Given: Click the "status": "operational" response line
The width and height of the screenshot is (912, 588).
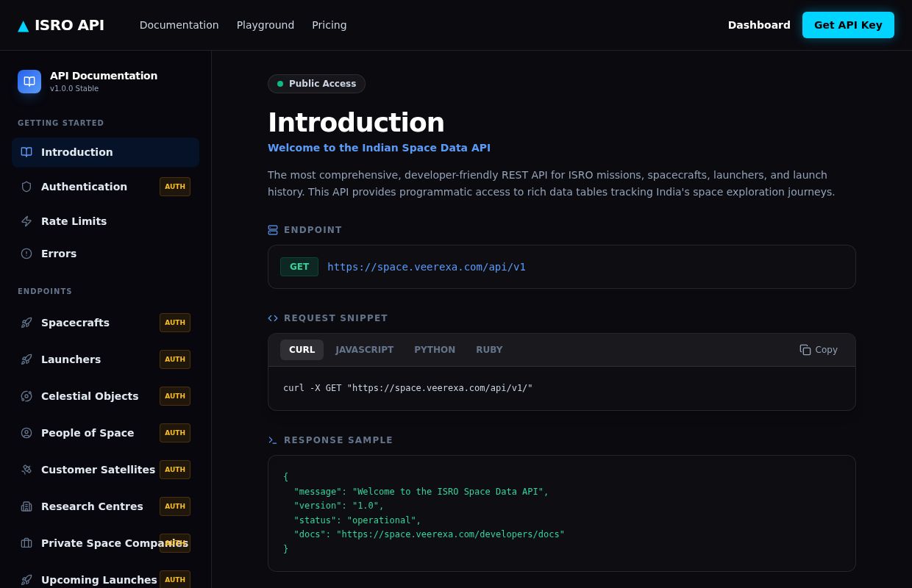Looking at the screenshot, I should pos(357,520).
